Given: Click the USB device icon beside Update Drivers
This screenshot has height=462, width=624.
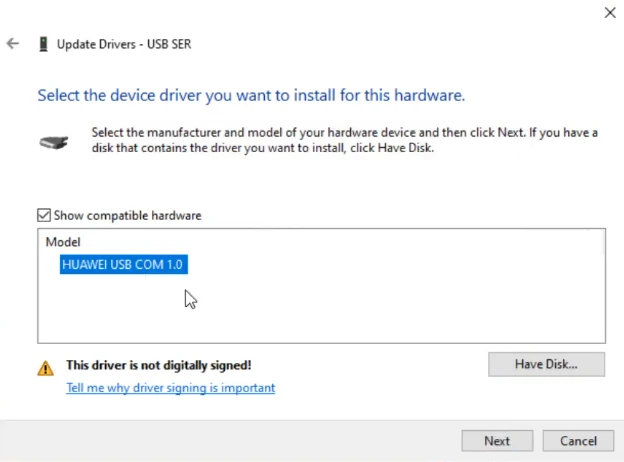Looking at the screenshot, I should [x=43, y=44].
